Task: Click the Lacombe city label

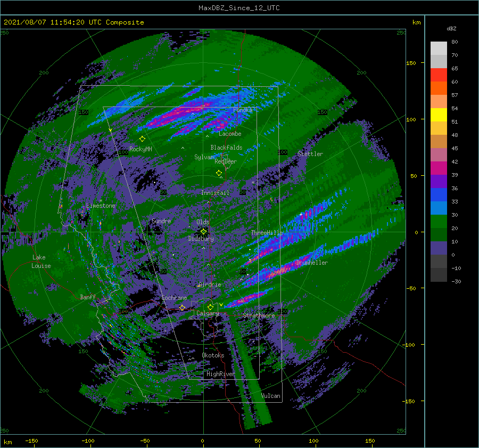Action: tap(230, 134)
